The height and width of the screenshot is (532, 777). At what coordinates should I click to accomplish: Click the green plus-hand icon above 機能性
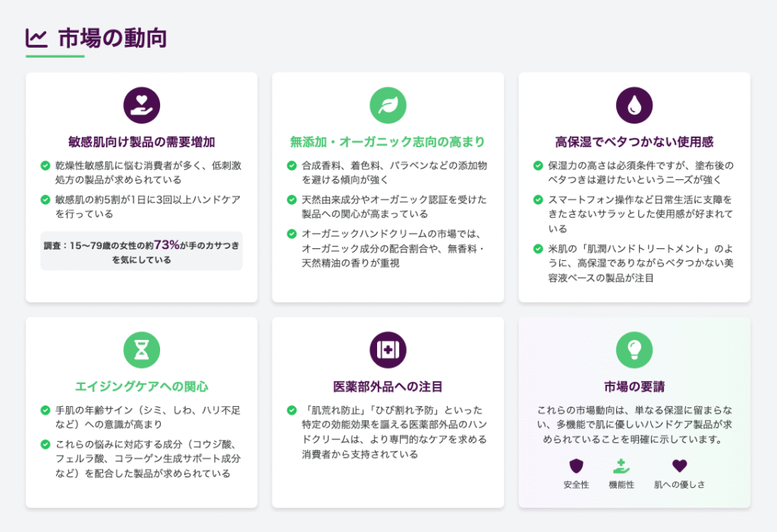tap(621, 466)
